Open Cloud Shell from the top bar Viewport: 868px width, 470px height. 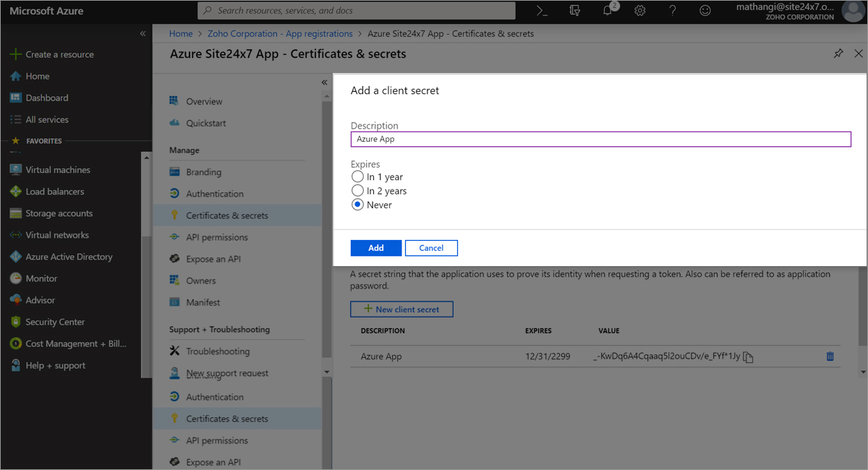(x=541, y=11)
